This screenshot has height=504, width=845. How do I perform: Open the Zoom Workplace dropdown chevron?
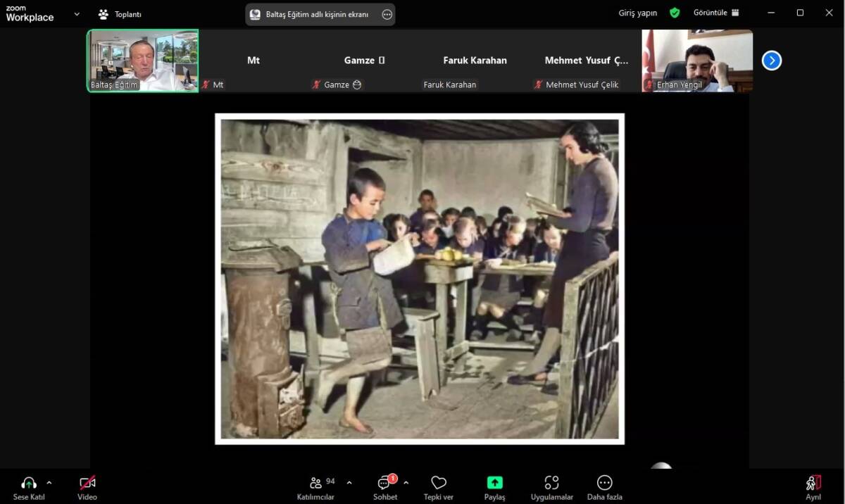point(77,13)
